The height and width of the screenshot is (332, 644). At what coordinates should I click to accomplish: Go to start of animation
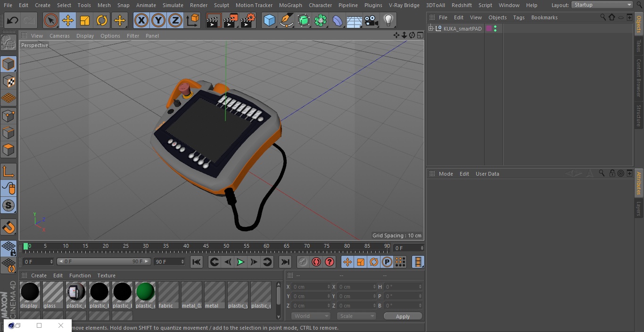[197, 262]
